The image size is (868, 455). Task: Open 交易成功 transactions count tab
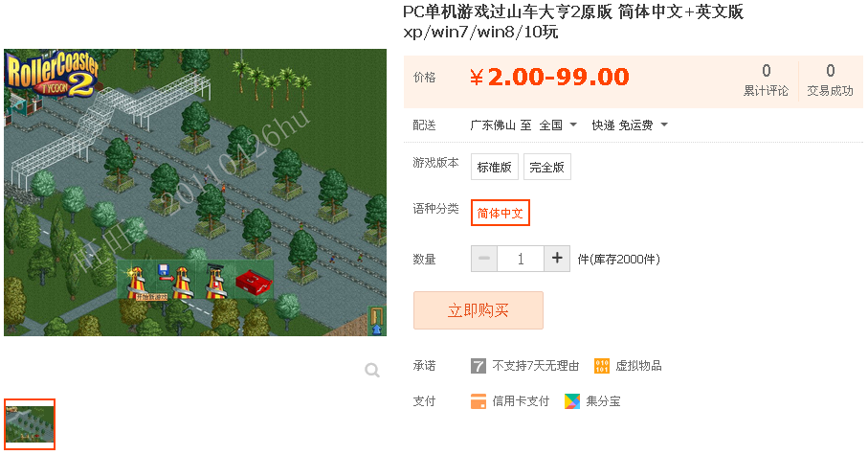point(831,80)
